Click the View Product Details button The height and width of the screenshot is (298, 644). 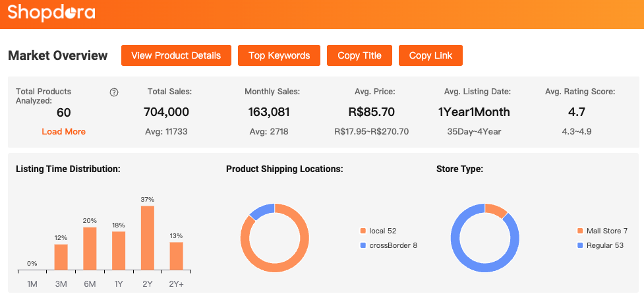[x=176, y=55]
